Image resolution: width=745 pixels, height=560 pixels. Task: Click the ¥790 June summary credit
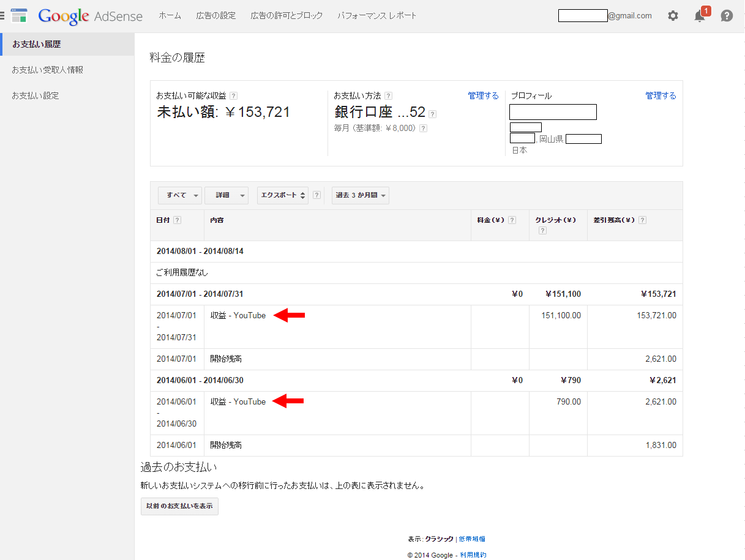[571, 381]
